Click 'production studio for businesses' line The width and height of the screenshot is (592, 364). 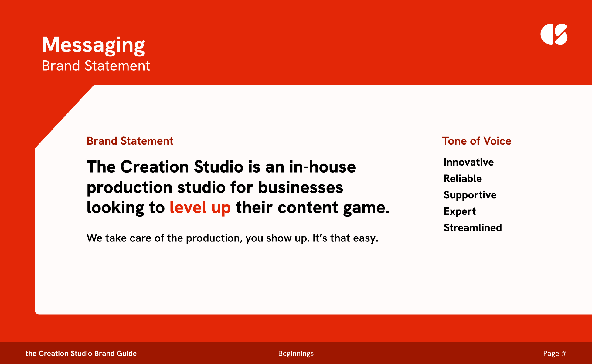click(215, 187)
